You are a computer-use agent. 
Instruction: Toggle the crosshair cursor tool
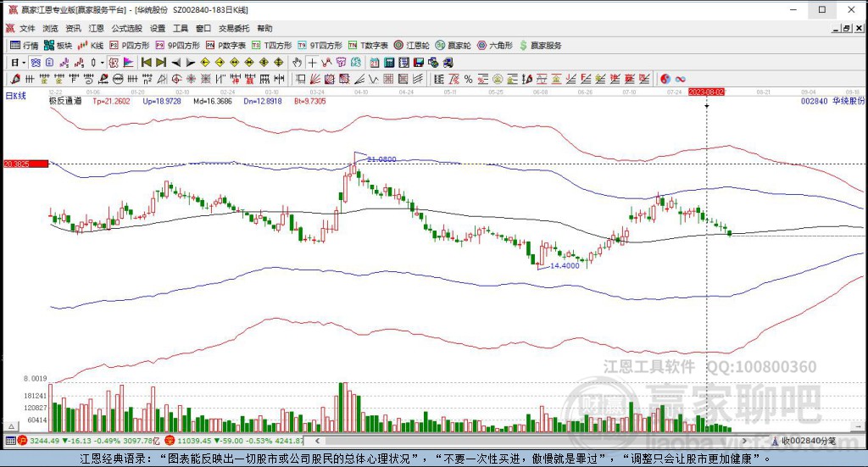[312, 63]
